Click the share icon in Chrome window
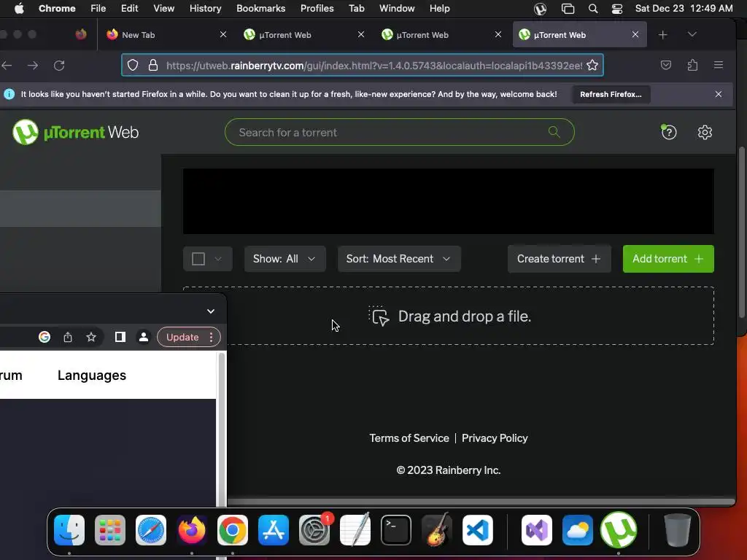Viewport: 747px width, 560px height. point(68,337)
